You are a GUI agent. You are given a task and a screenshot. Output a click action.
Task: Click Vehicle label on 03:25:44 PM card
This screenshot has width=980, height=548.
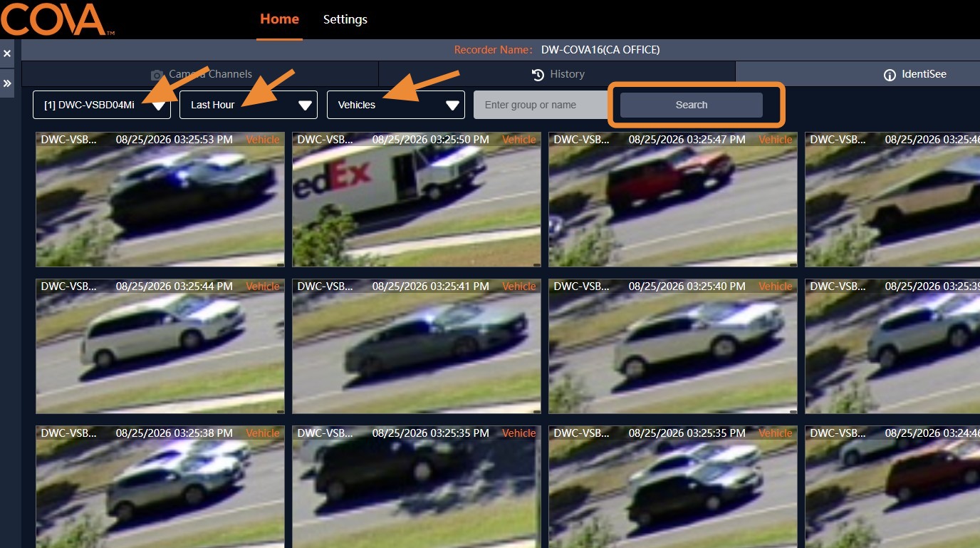(x=263, y=286)
